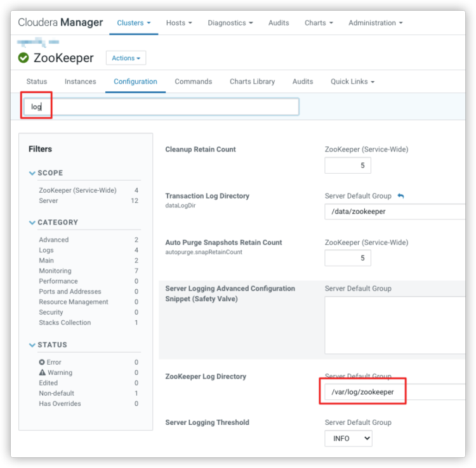The image size is (476, 468).
Task: Click the Server Logging Safety Valve text area
Action: pos(395,325)
